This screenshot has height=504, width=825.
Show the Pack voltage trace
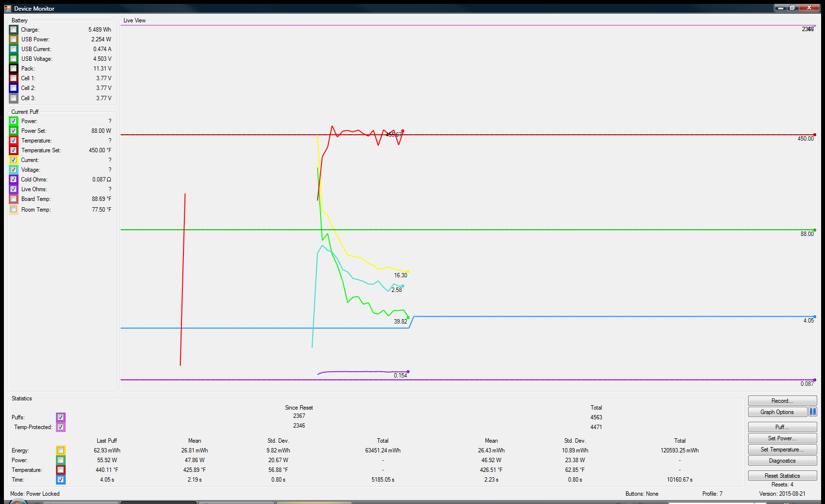14,69
